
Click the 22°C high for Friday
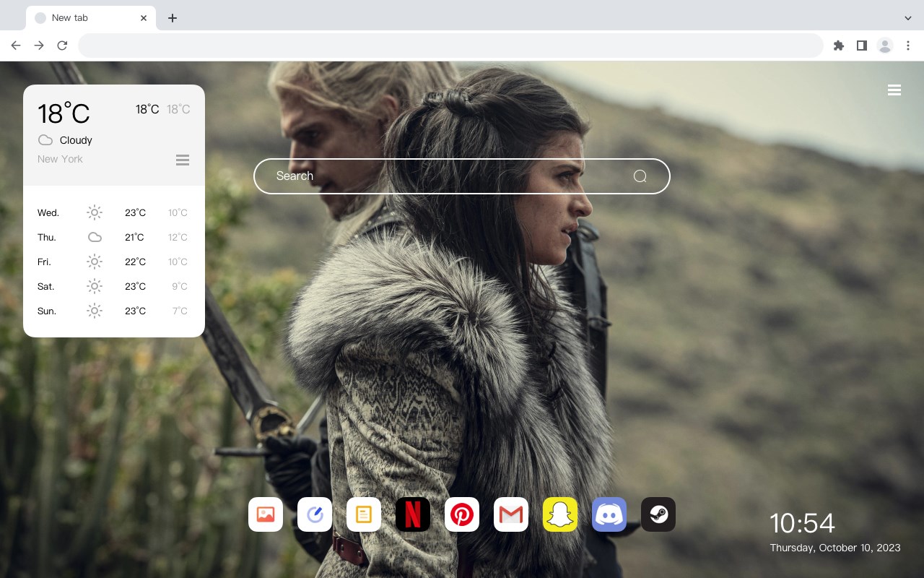pos(135,262)
